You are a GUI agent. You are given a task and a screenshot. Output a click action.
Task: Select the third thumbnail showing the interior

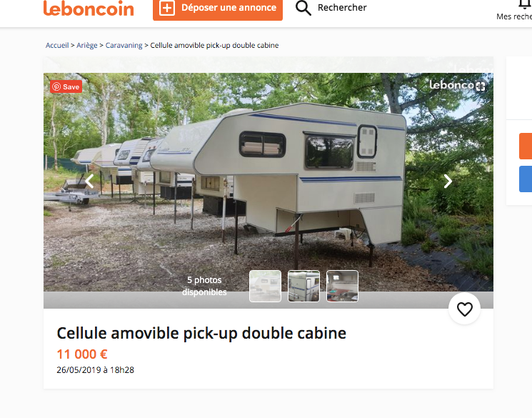(x=342, y=286)
